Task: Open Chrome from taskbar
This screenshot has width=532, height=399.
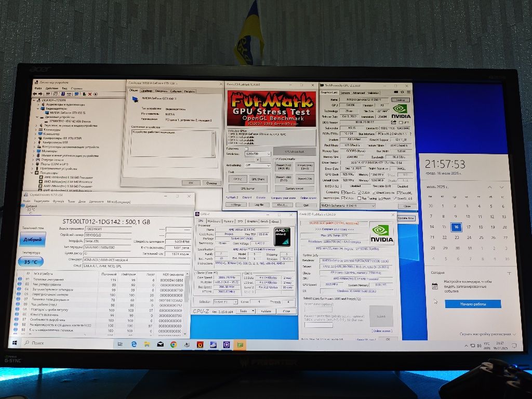Action: 174,344
